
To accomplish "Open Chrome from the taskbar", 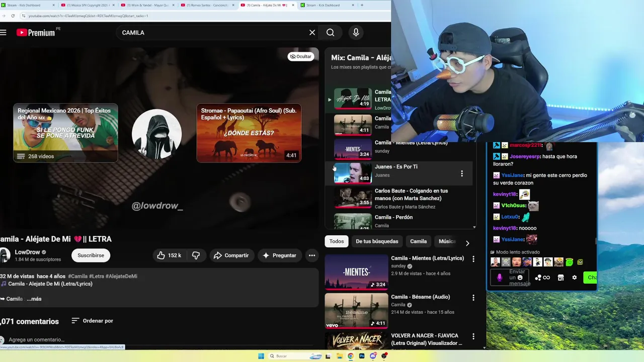I will click(351, 356).
